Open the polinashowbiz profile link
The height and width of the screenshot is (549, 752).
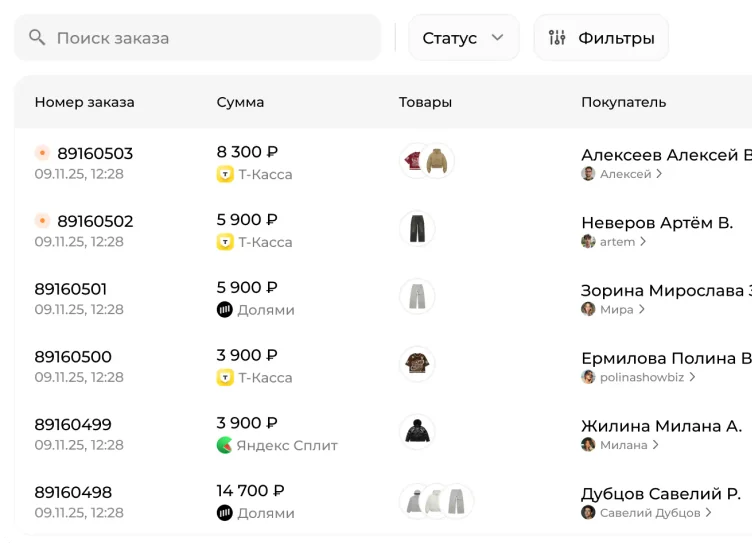(642, 377)
